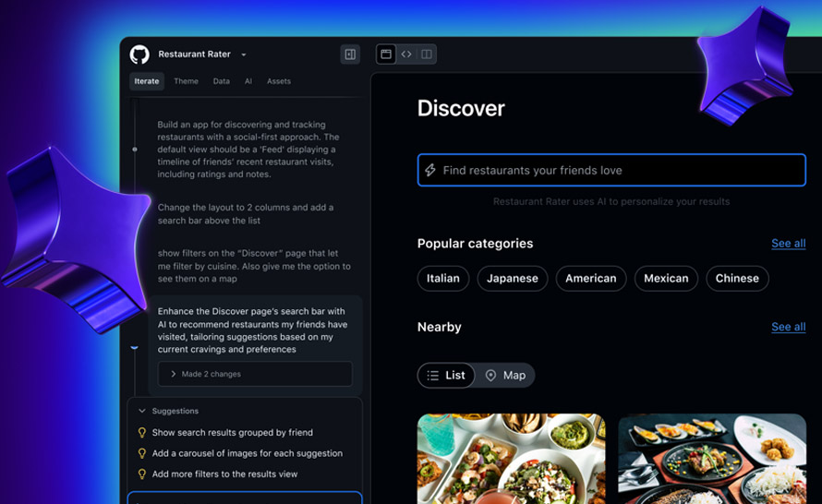Expand the Made 2 changes section
Image resolution: width=822 pixels, height=504 pixels.
pos(255,374)
